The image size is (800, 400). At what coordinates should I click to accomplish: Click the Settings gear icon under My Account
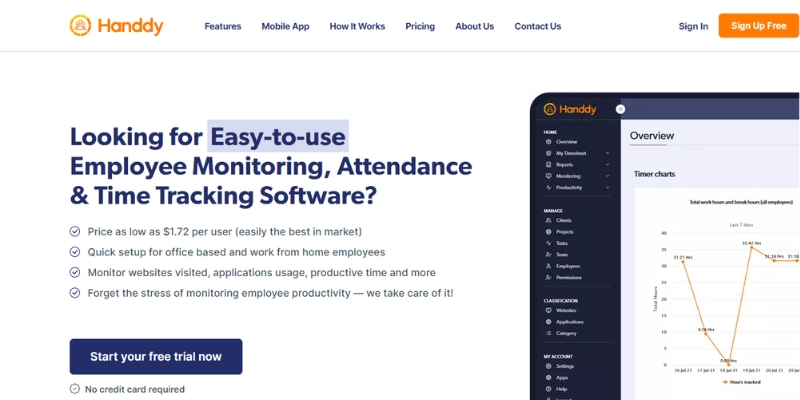(x=549, y=366)
